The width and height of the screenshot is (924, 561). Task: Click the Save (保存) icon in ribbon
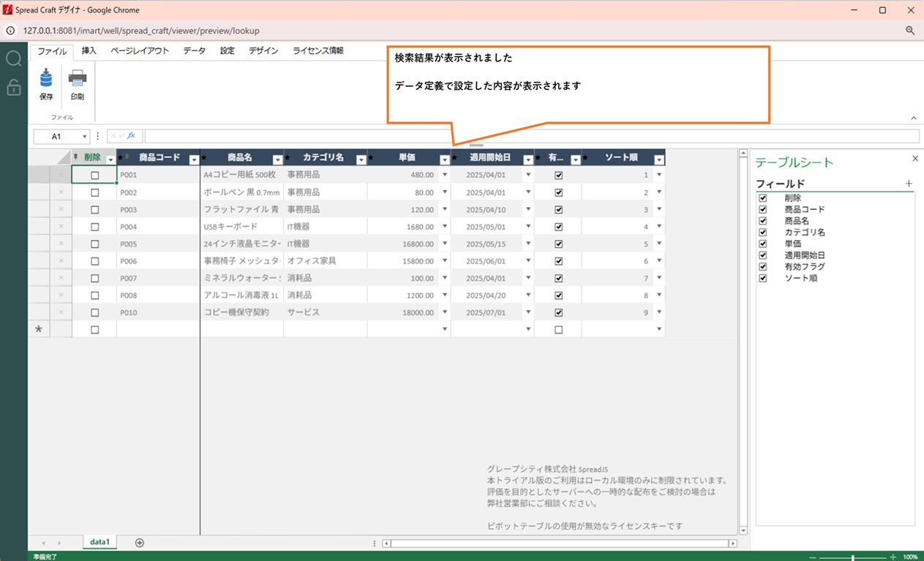tap(46, 78)
